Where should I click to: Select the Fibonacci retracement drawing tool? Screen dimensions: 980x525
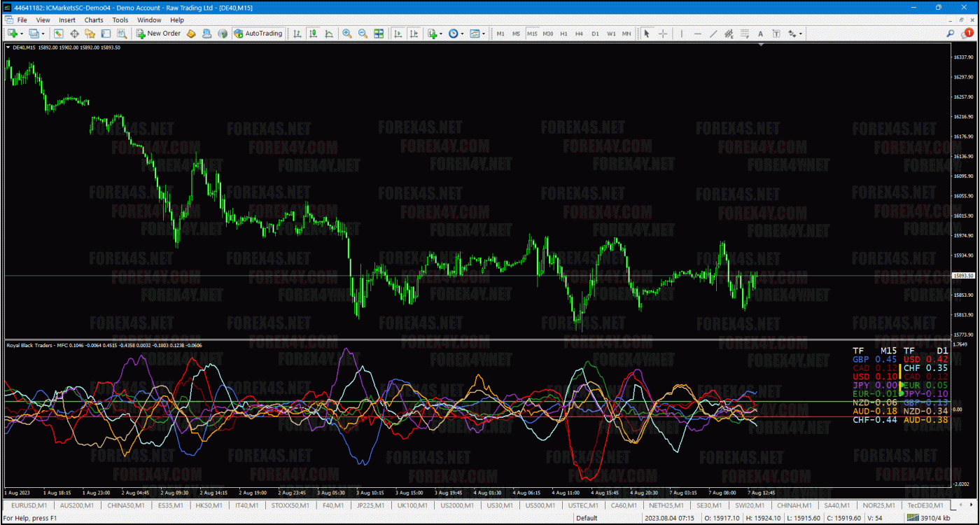745,34
